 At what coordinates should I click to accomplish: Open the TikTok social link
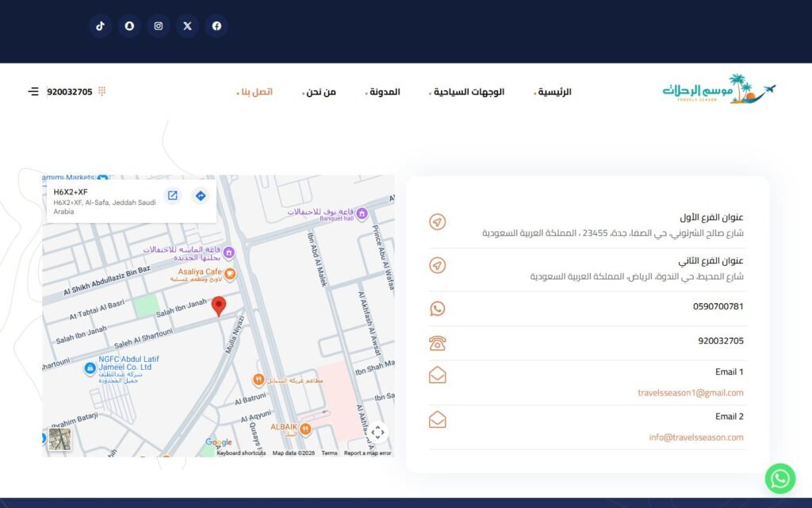[x=101, y=26]
